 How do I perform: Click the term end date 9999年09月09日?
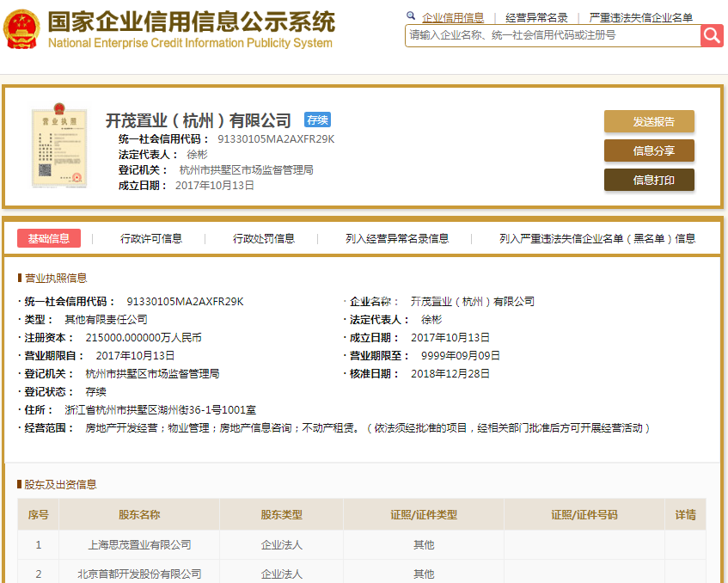460,356
